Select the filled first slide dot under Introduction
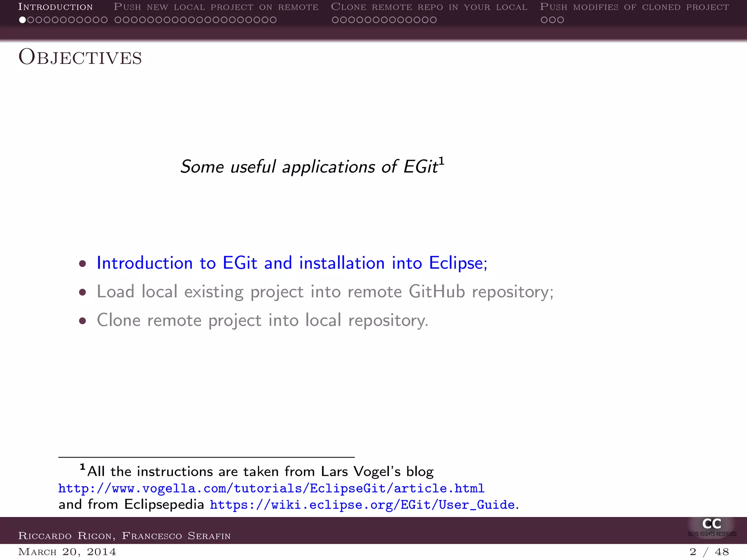The image size is (747, 560). [23, 20]
